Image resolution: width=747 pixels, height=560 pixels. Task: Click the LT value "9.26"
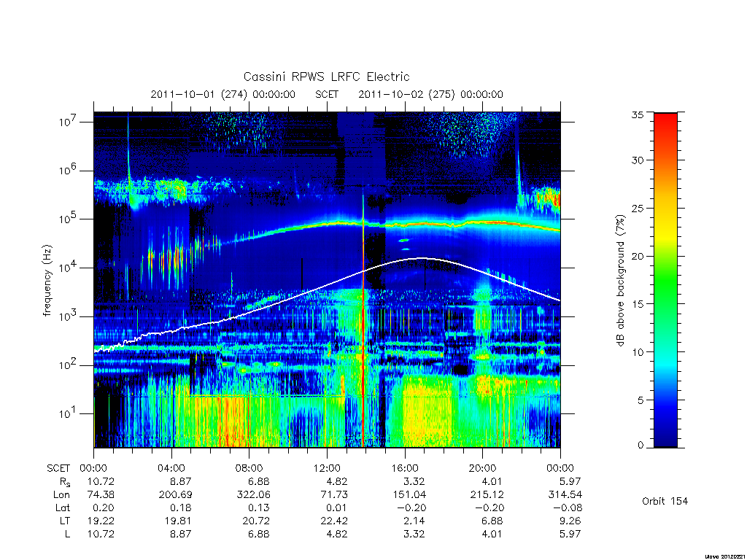(x=569, y=521)
